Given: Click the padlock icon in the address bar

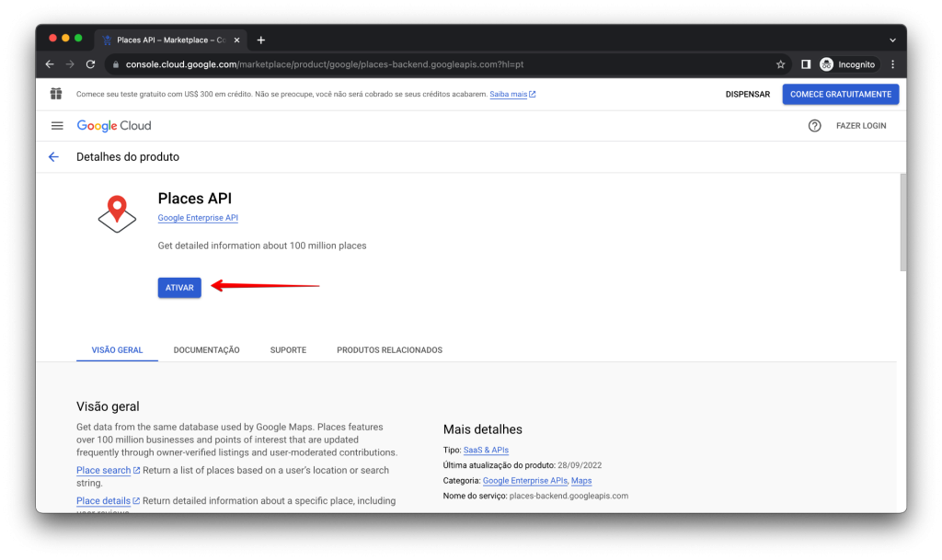Looking at the screenshot, I should pos(116,64).
